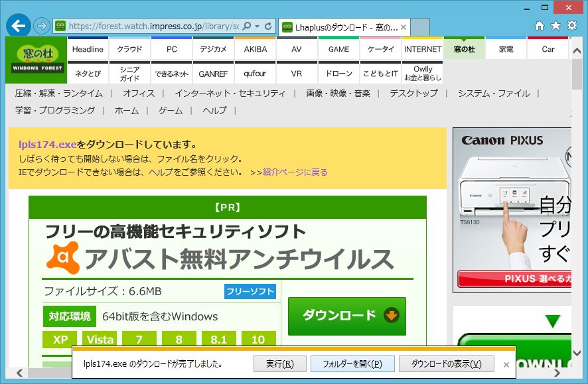Switch to the GAME section tab
This screenshot has height=384, width=588.
[338, 49]
